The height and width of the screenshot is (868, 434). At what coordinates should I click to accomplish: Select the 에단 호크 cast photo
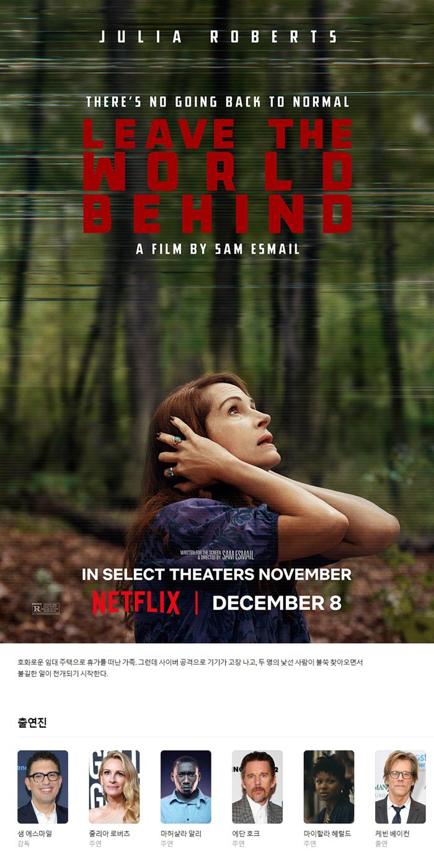(x=257, y=787)
